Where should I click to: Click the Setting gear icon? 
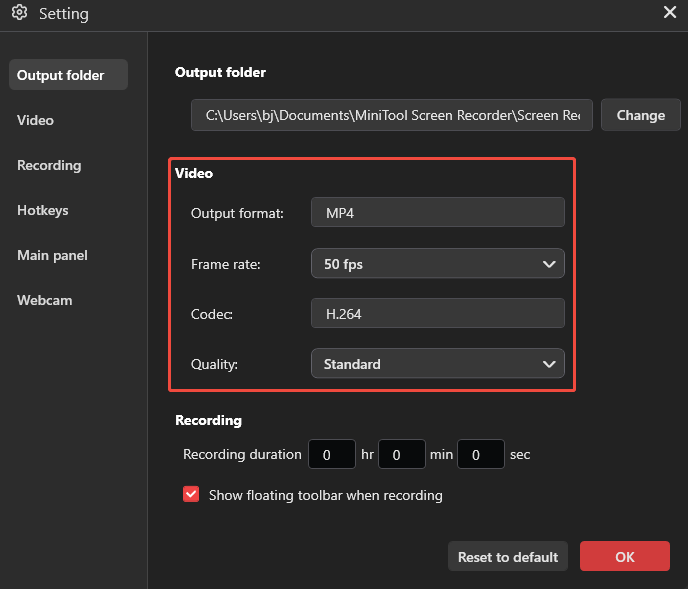point(19,13)
